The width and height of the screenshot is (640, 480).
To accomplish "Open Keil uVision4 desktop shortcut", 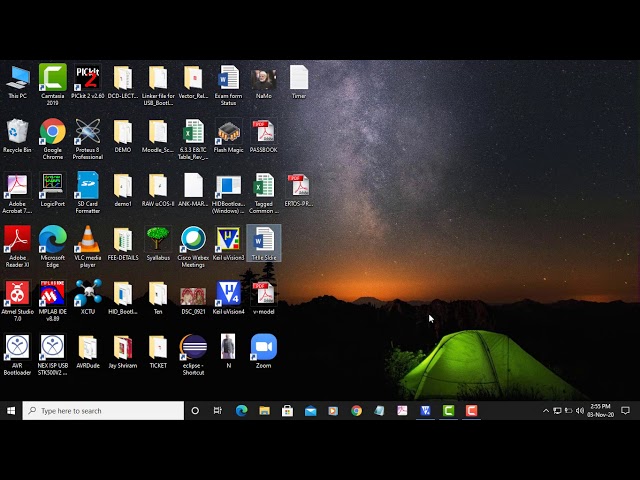I will (x=228, y=294).
